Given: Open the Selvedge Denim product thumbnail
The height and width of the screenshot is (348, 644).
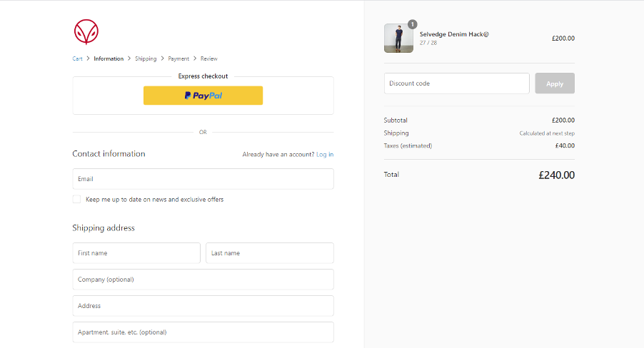Looking at the screenshot, I should point(398,39).
